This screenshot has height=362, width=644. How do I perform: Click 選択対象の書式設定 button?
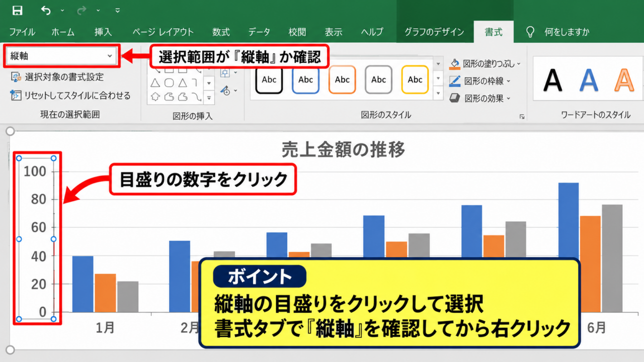point(57,77)
